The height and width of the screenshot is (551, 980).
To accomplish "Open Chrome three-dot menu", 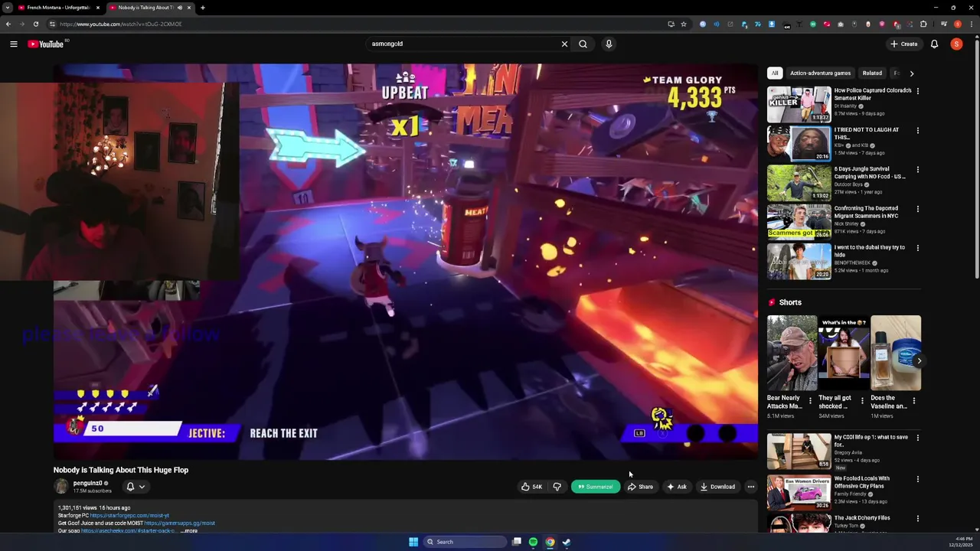I will pos(971,24).
